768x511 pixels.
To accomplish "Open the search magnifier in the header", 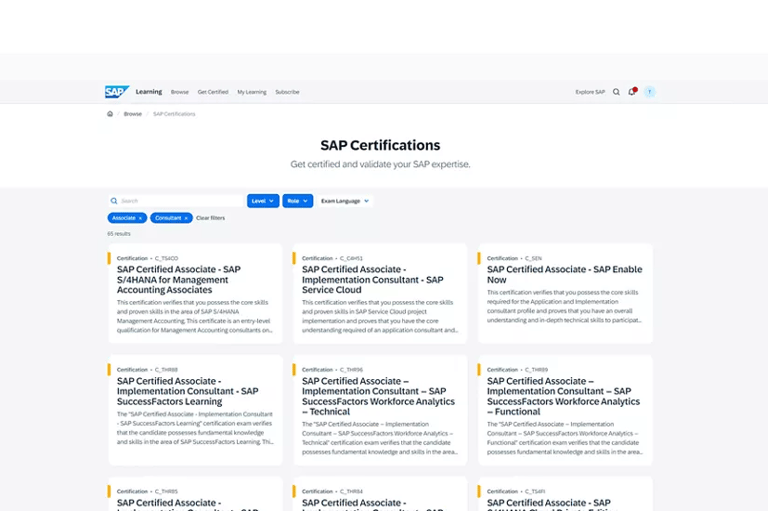I will click(x=616, y=92).
